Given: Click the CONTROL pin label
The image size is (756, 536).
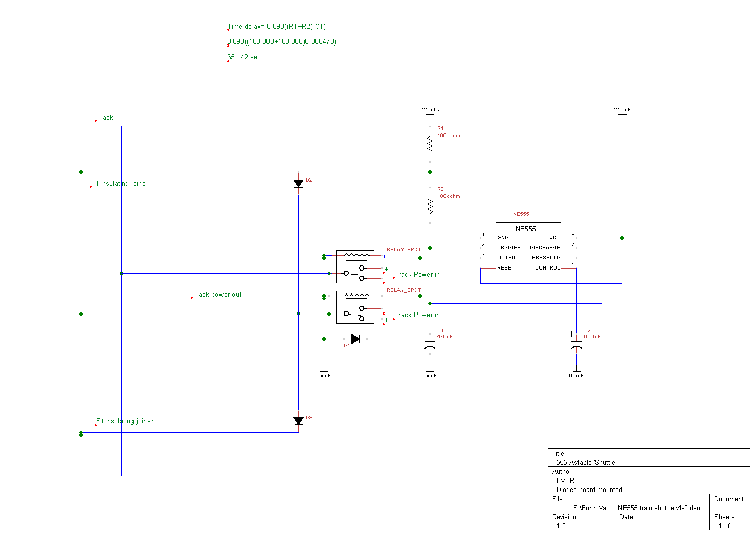Looking at the screenshot, I should pyautogui.click(x=548, y=268).
